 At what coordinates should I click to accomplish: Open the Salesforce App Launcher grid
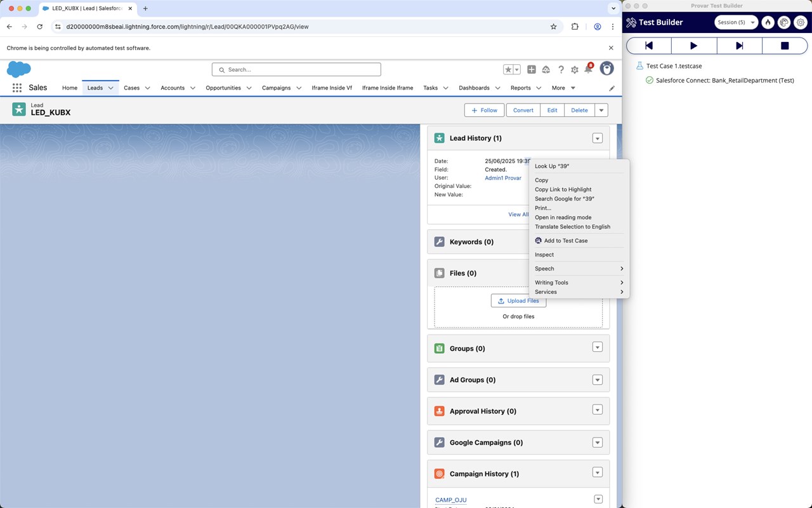pos(17,88)
